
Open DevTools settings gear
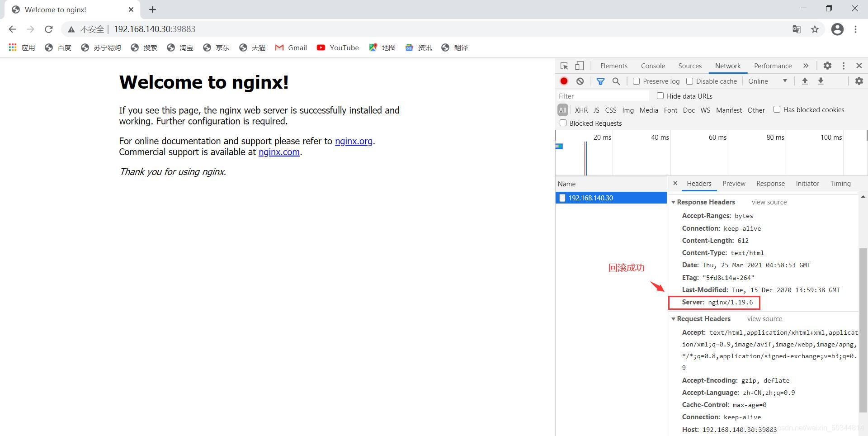tap(827, 66)
